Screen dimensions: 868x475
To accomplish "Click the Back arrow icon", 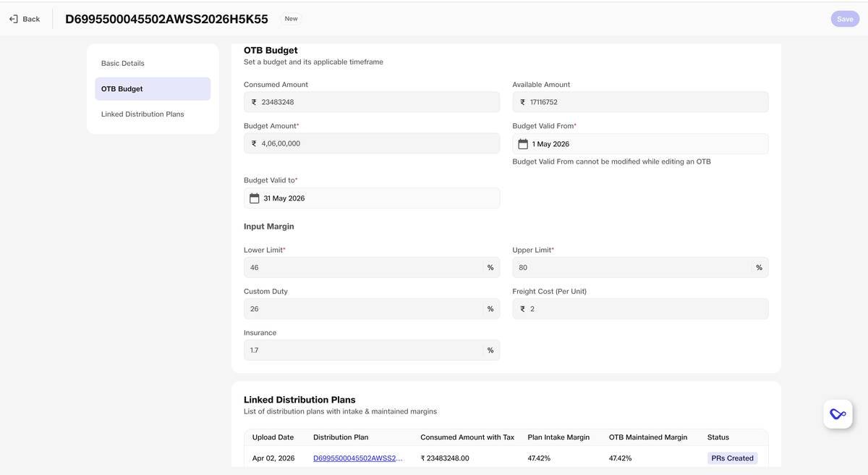I will click(x=14, y=19).
